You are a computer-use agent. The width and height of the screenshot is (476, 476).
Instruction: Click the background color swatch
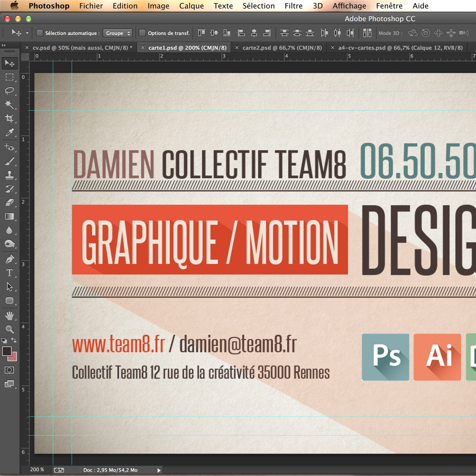pyautogui.click(x=14, y=357)
